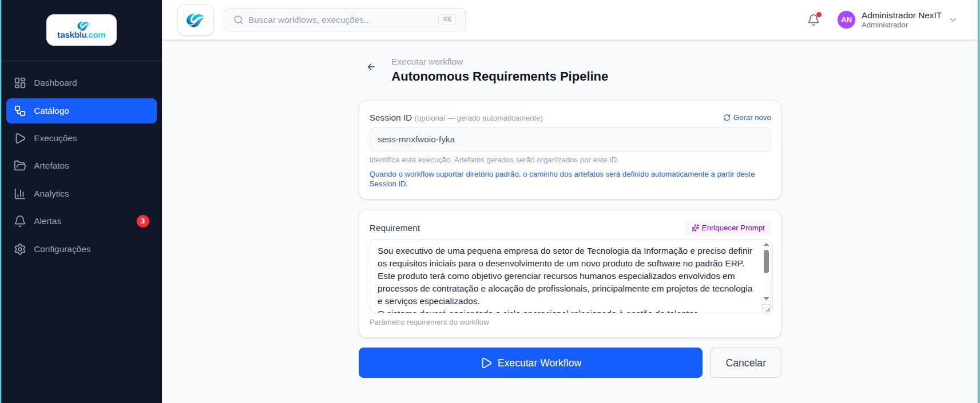Click the Cancelar button

[745, 363]
